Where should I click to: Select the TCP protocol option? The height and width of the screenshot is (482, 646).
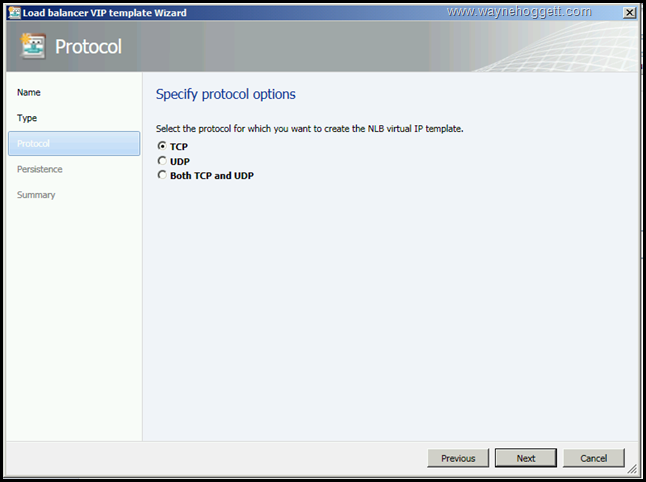click(x=162, y=146)
